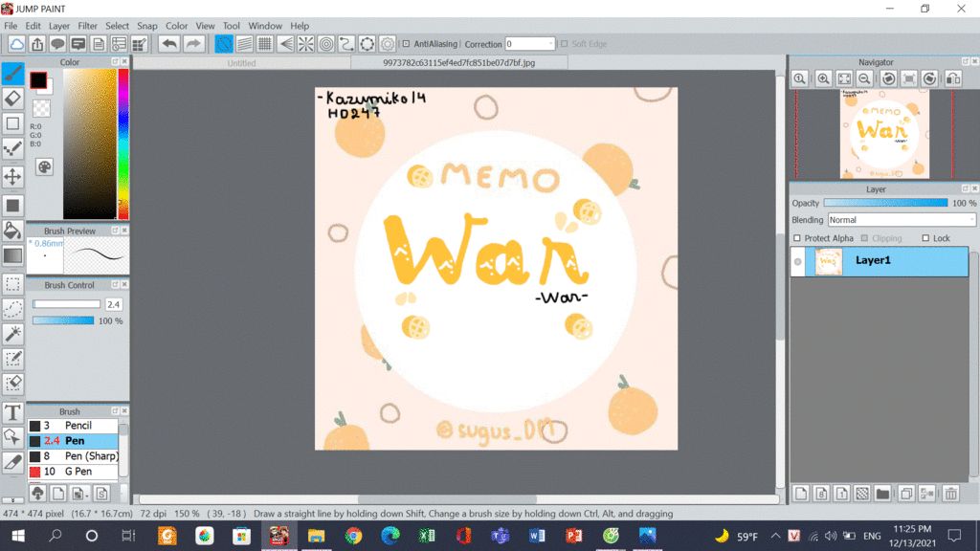Select the Lasso selection tool

(12, 309)
